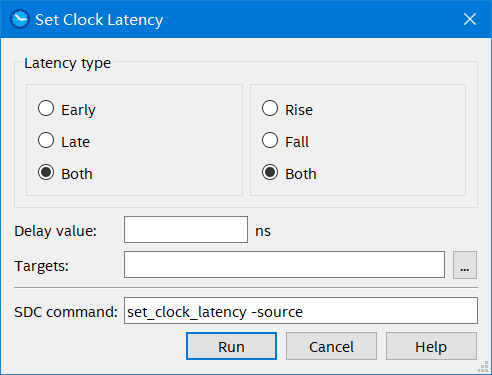
Task: Run the clock latency command
Action: pos(231,346)
